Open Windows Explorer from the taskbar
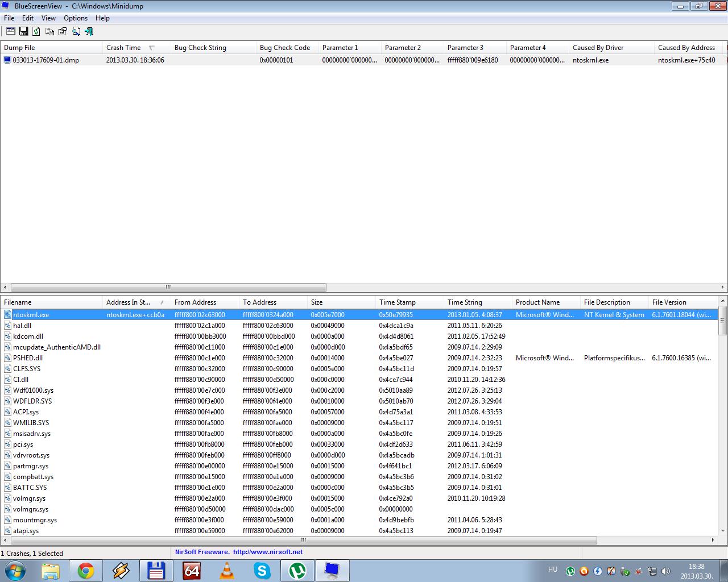 click(51, 571)
